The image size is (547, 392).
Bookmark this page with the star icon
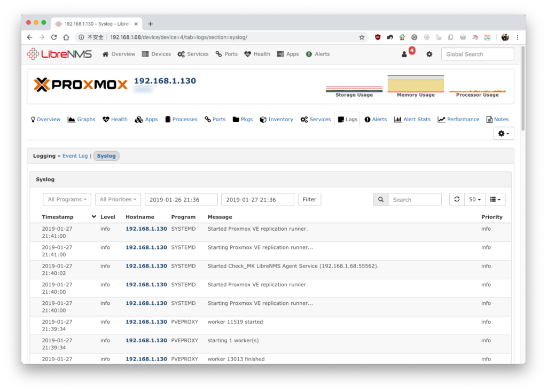(x=362, y=37)
